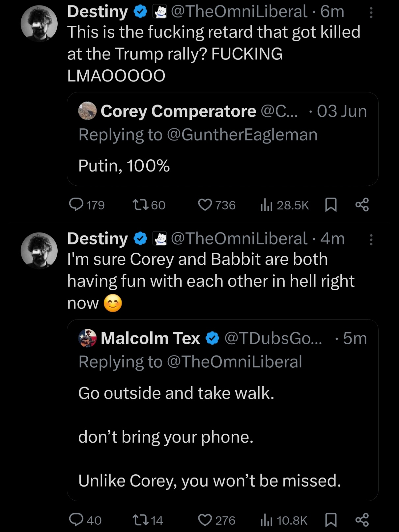The height and width of the screenshot is (532, 399).
Task: Open the more options menu on first tweet
Action: (x=371, y=13)
